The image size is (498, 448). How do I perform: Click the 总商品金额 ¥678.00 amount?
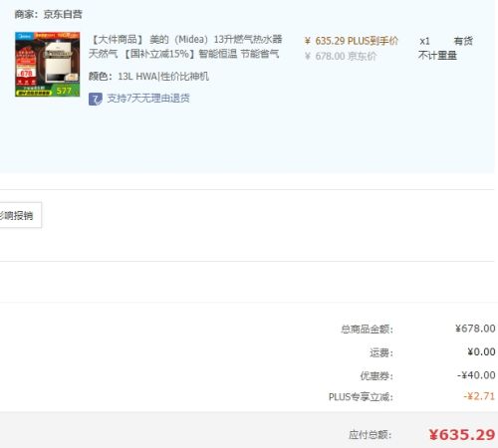475,329
